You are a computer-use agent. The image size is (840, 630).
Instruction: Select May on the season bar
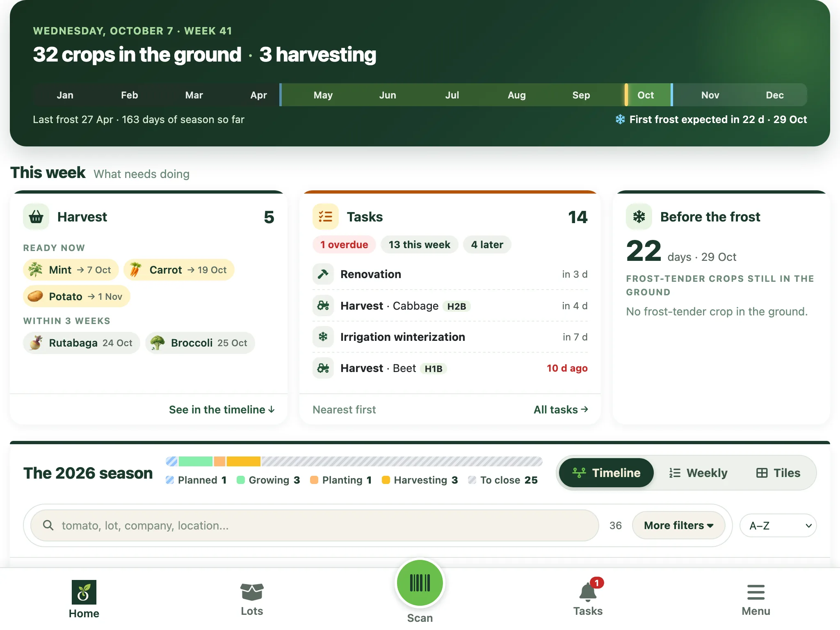[x=323, y=95]
